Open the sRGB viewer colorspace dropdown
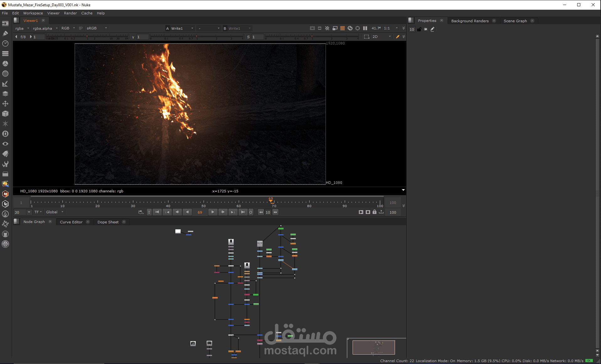This screenshot has width=601, height=364. (x=97, y=28)
